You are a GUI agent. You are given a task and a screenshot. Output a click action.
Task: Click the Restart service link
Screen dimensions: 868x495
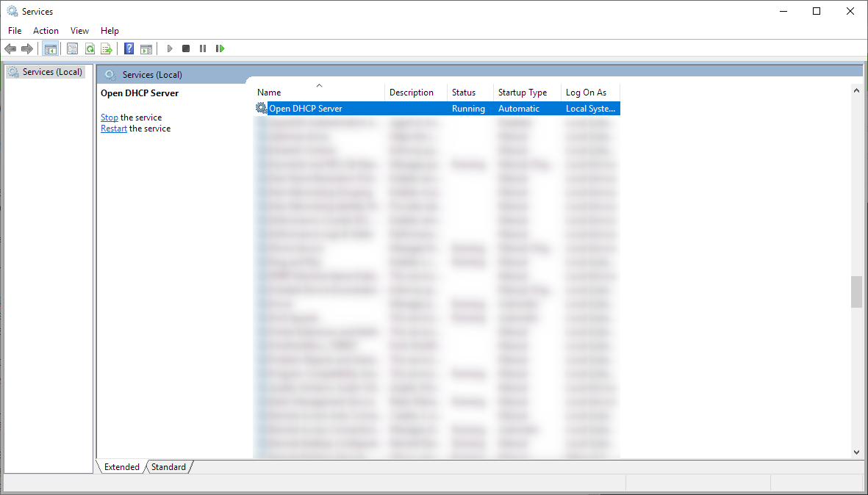[113, 128]
